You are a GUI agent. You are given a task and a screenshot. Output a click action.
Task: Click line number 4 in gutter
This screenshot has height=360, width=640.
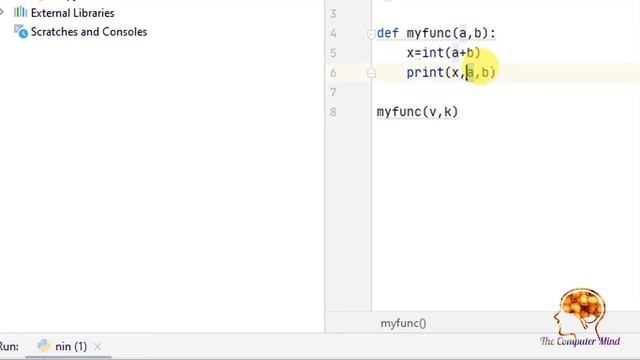333,33
